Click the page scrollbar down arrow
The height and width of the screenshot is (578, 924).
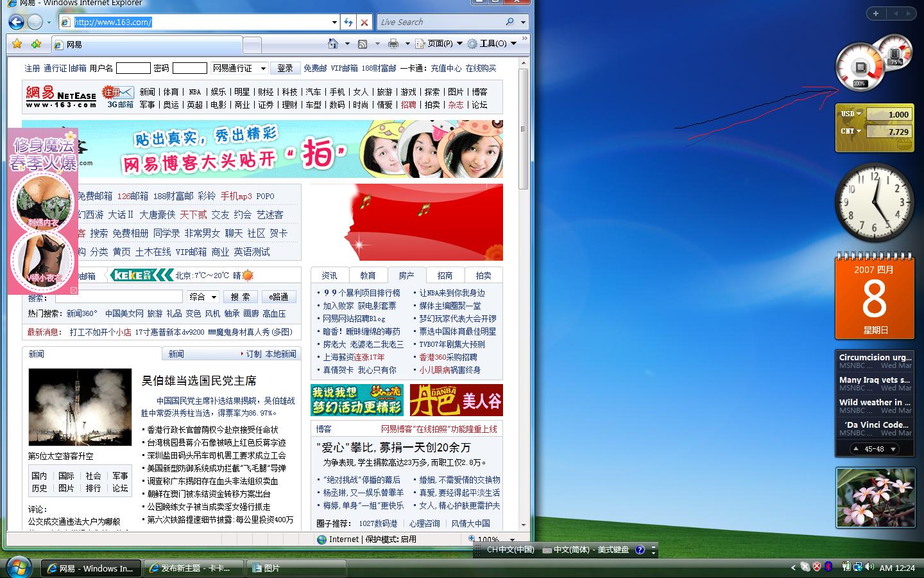pyautogui.click(x=524, y=525)
